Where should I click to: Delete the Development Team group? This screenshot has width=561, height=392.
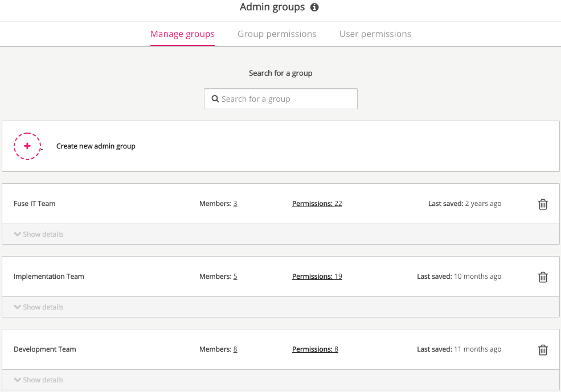click(x=543, y=350)
